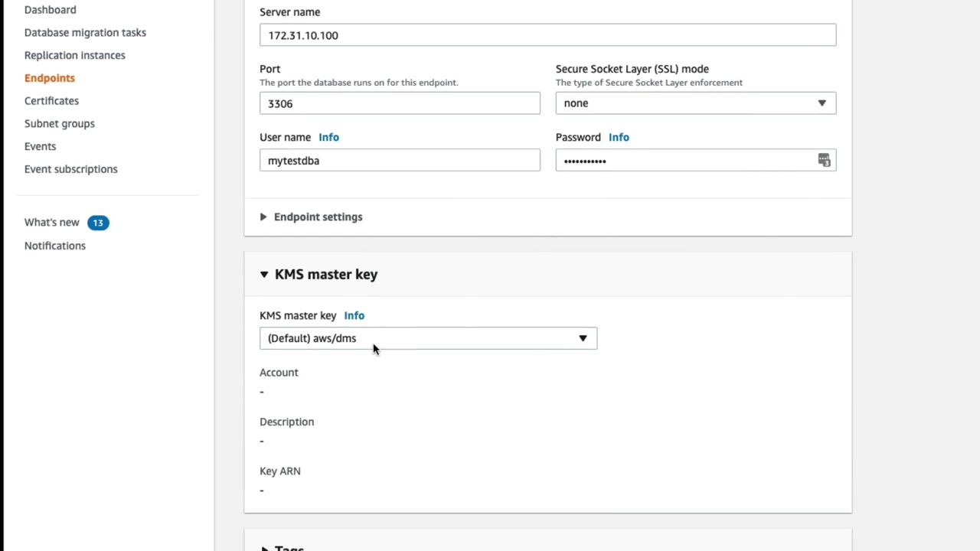Click the Info link beside User name
The width and height of the screenshot is (980, 551).
coord(328,137)
